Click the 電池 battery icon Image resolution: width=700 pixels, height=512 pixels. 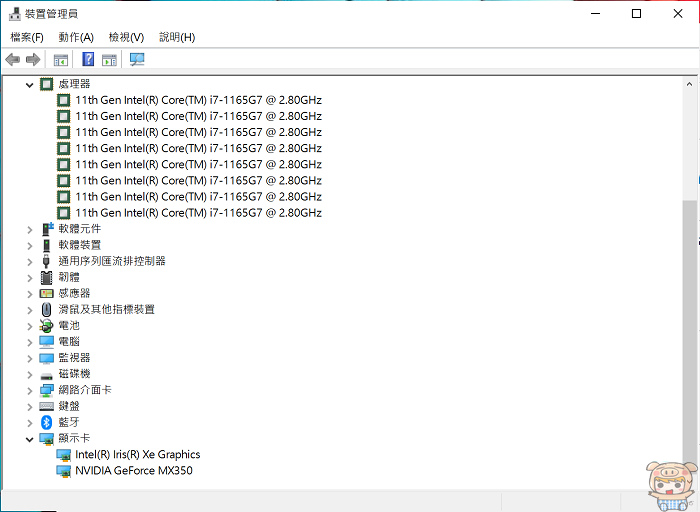(x=46, y=326)
